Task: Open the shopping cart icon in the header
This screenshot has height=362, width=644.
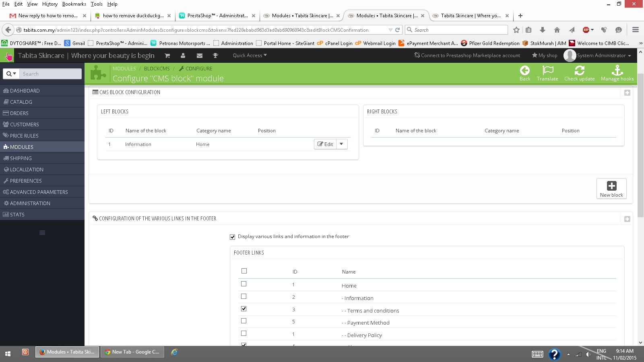Action: tap(167, 56)
